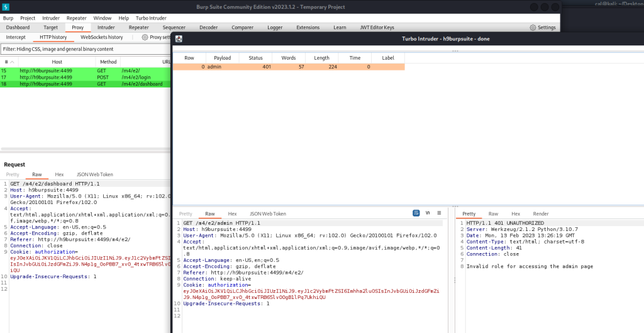644x333 pixels.
Task: Switch to the Decoder tab
Action: (x=209, y=28)
